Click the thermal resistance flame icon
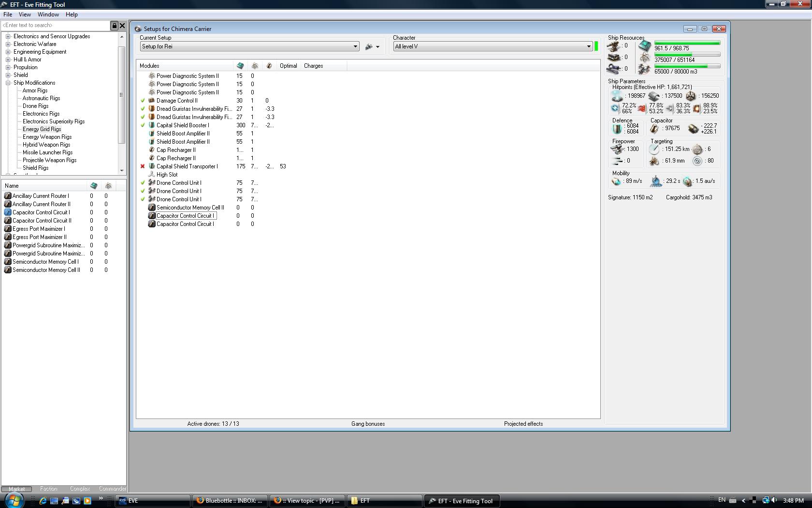The image size is (812, 508). coord(642,108)
